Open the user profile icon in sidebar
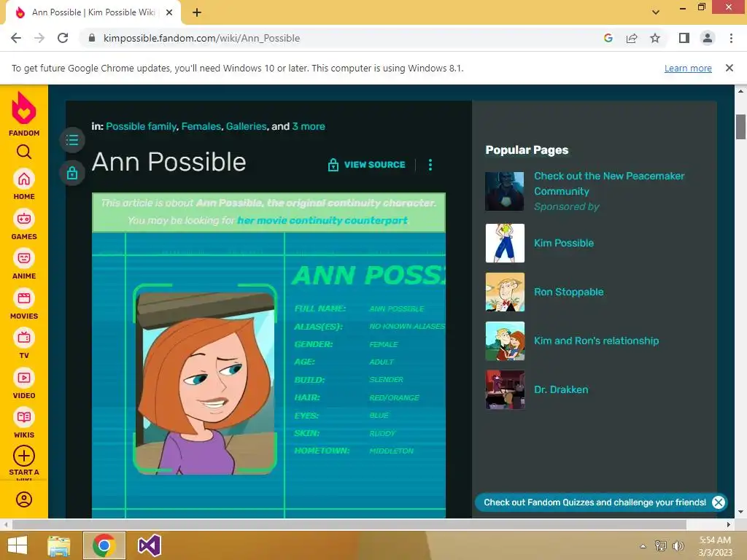 click(x=24, y=499)
